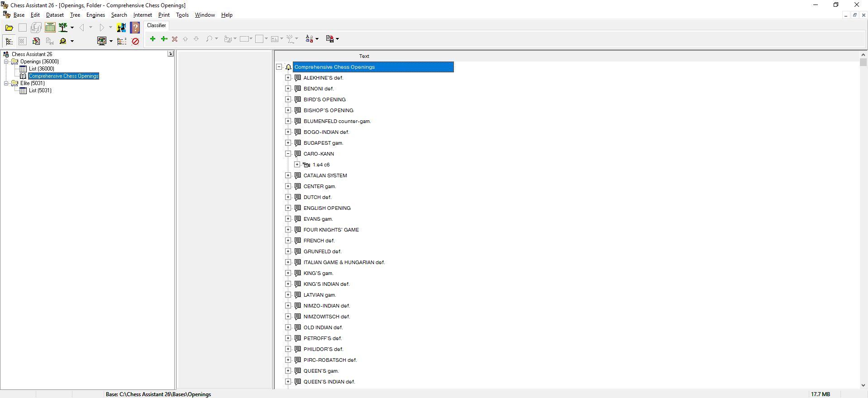This screenshot has width=868, height=398.
Task: Click the book icon beside Comprehensive Chess Openings
Action: 23,76
